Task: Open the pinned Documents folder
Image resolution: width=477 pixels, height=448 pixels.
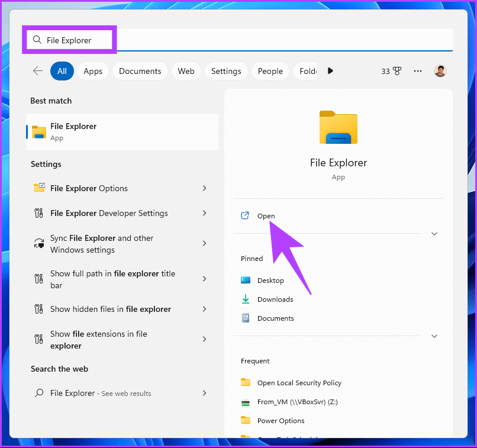Action: (x=275, y=318)
